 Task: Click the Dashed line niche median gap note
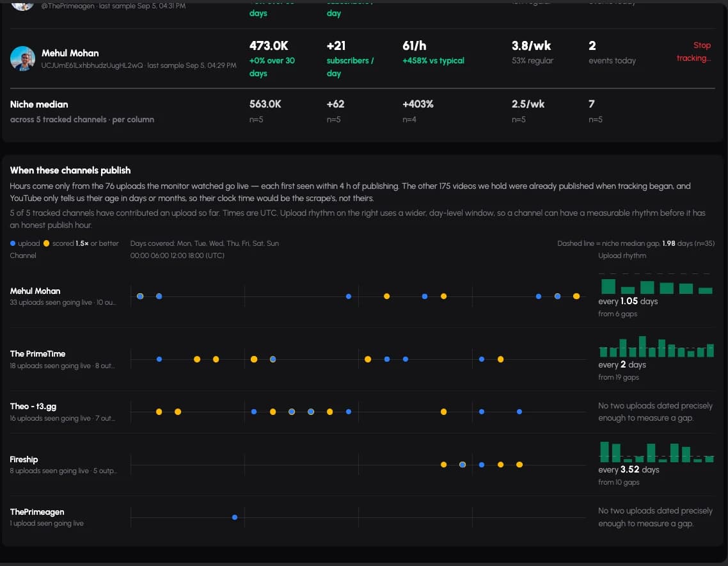636,243
